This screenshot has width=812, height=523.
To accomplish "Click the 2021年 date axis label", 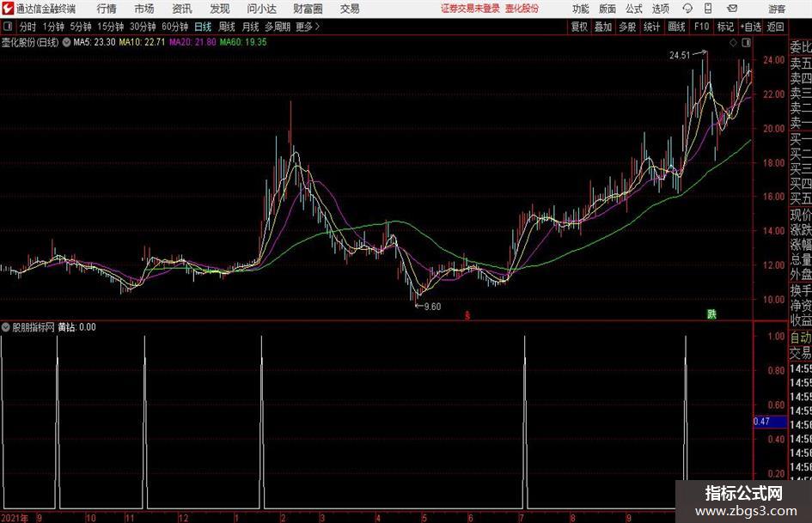I will pos(15,518).
